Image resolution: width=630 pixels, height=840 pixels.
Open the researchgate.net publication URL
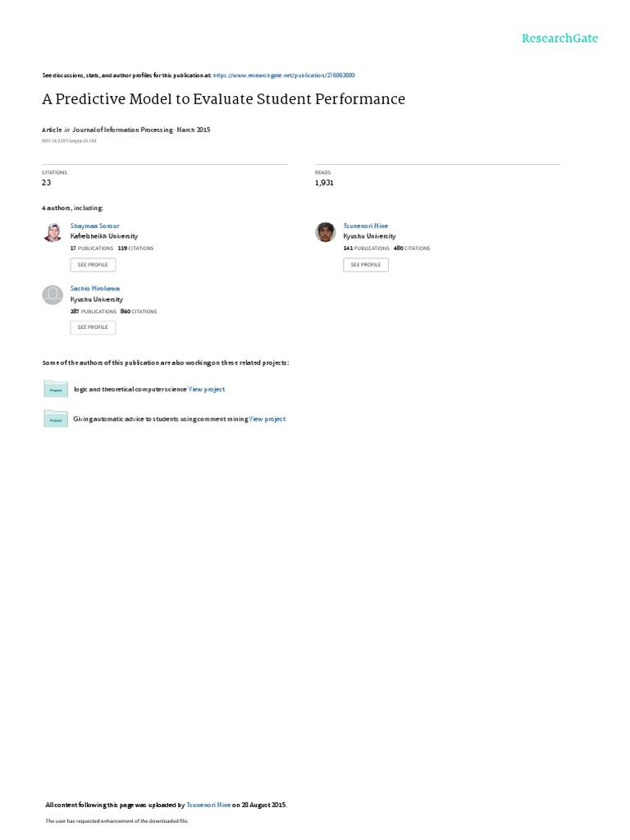click(x=284, y=75)
